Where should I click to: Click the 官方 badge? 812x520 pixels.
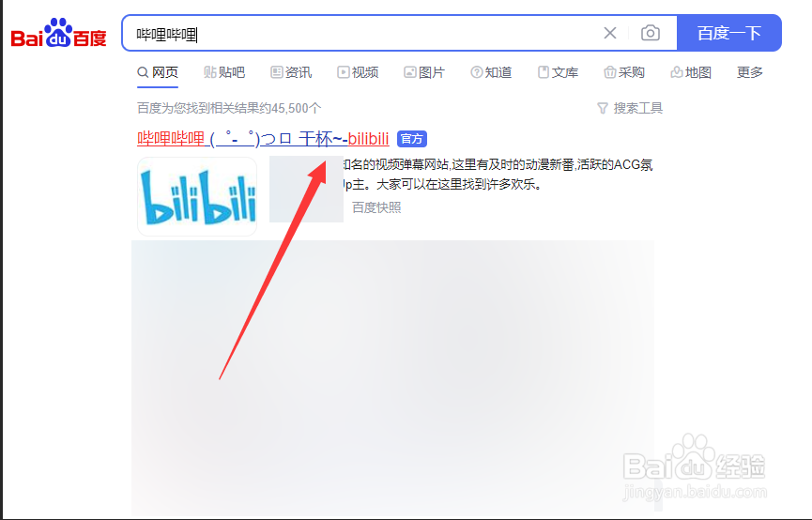(x=412, y=139)
